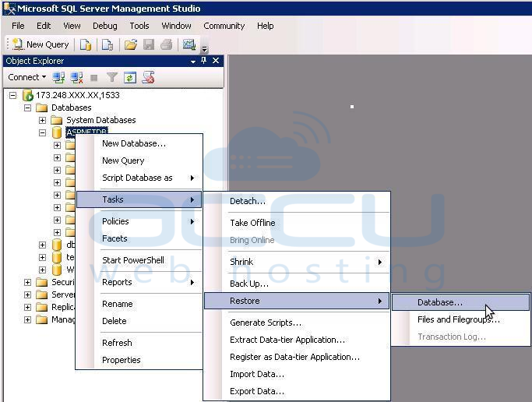
Task: Click the Save disk icon
Action: (149, 44)
